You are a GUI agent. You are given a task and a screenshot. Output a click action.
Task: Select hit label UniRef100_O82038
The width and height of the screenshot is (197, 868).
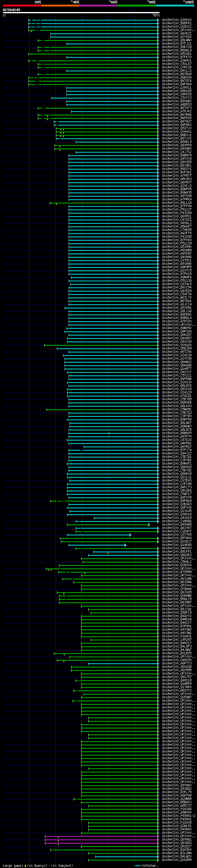pyautogui.click(x=176, y=342)
